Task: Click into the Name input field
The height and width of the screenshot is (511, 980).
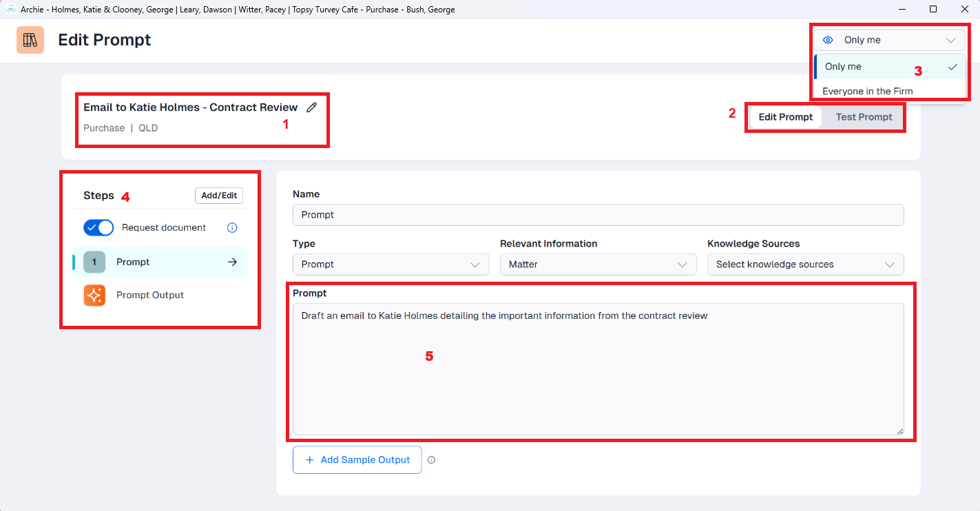Action: [598, 215]
